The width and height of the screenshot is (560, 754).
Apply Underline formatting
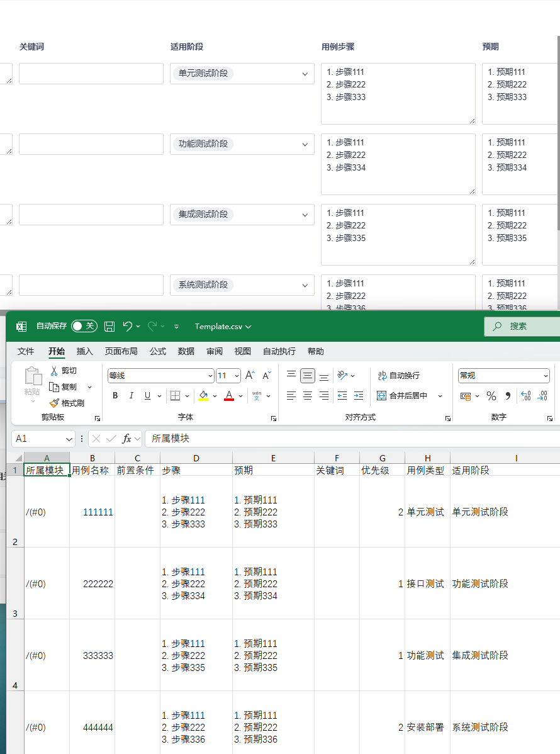[x=148, y=396]
